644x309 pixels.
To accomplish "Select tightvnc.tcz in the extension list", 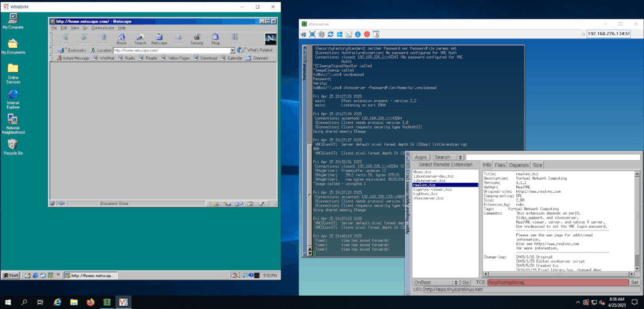I will point(426,193).
